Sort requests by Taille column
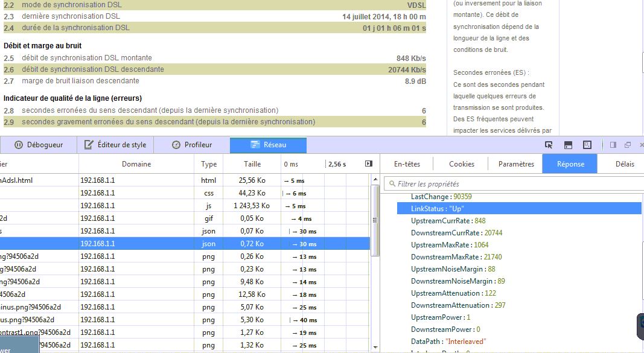 point(252,164)
